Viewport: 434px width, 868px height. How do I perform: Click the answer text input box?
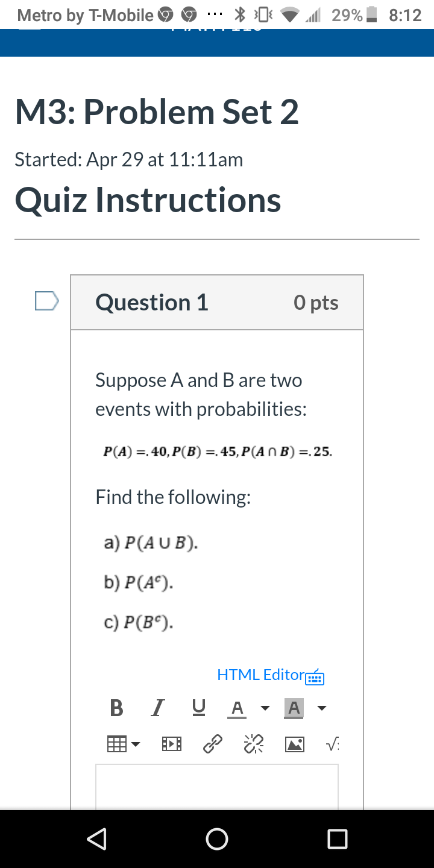click(217, 784)
